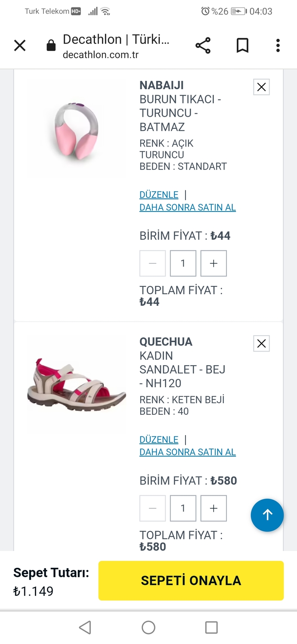Open the Android recent apps button
297x644 pixels.
coord(212,628)
